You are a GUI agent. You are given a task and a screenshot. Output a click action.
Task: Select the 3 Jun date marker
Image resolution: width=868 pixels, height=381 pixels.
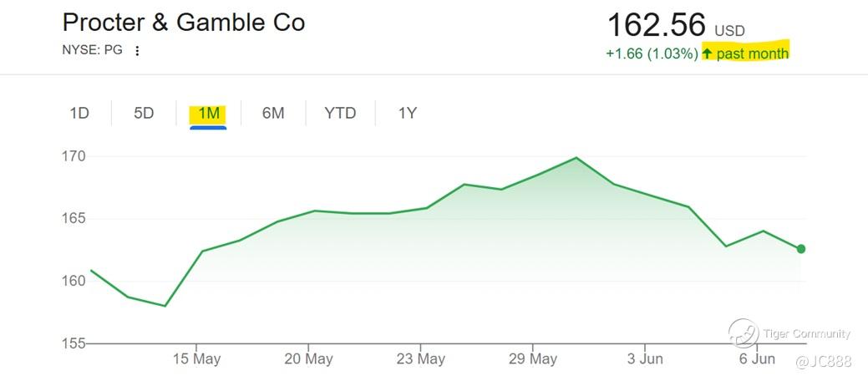tap(645, 359)
